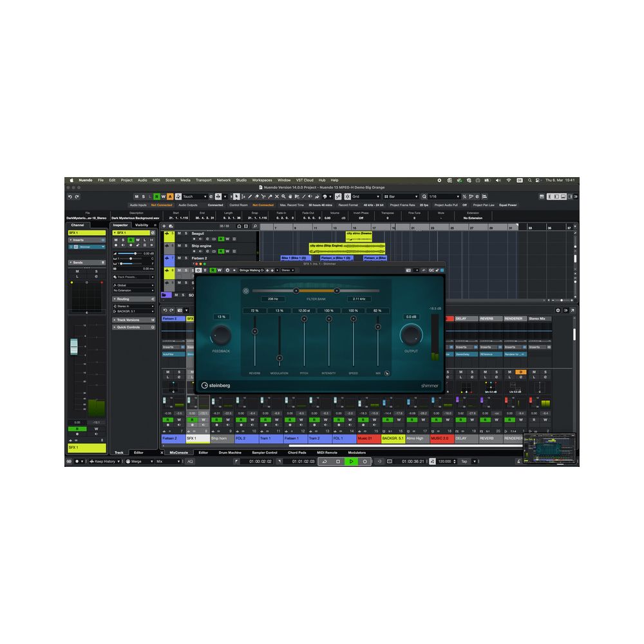Screen dimensions: 644x644
Task: Open Channel Settings via the e icon on SFX 1
Action: (x=153, y=232)
